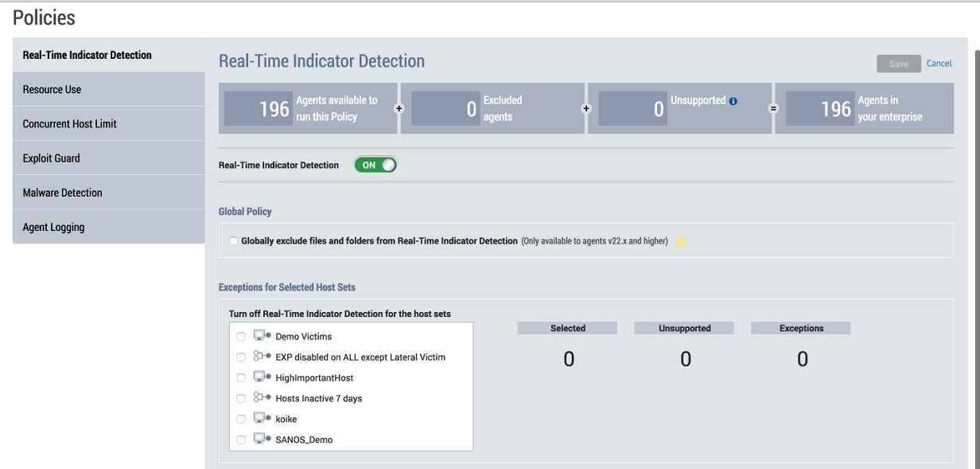Viewport: 980px width, 469px height.
Task: Click the Unsupported info icon
Action: coord(733,101)
